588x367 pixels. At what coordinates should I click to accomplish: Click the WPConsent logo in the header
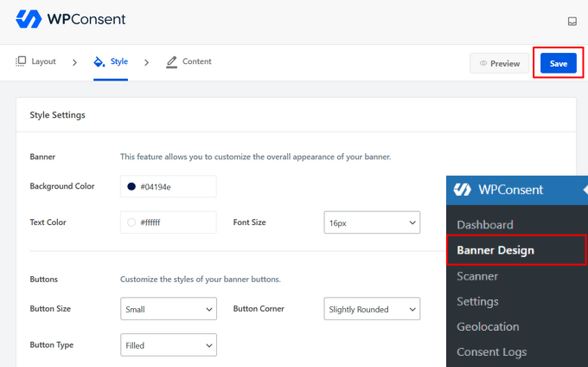pos(71,19)
